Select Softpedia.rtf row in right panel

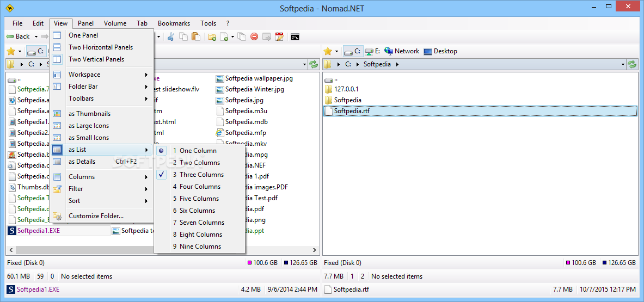pos(481,111)
